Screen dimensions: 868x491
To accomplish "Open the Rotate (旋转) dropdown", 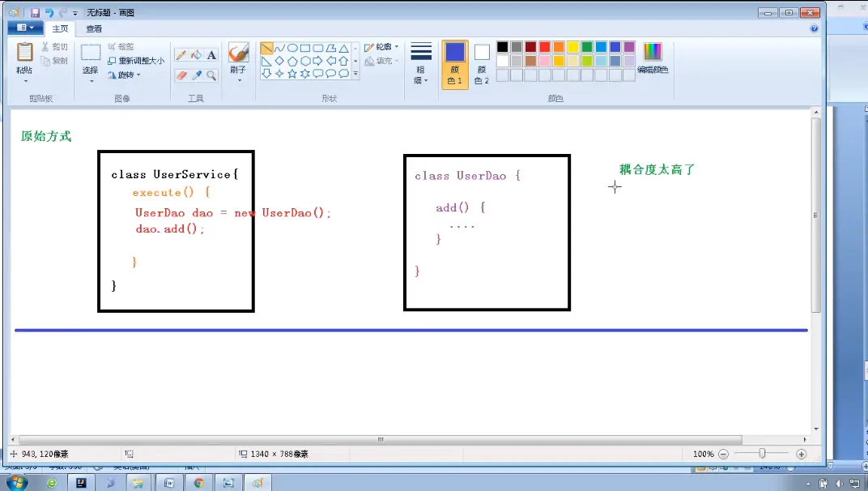I will coord(125,75).
